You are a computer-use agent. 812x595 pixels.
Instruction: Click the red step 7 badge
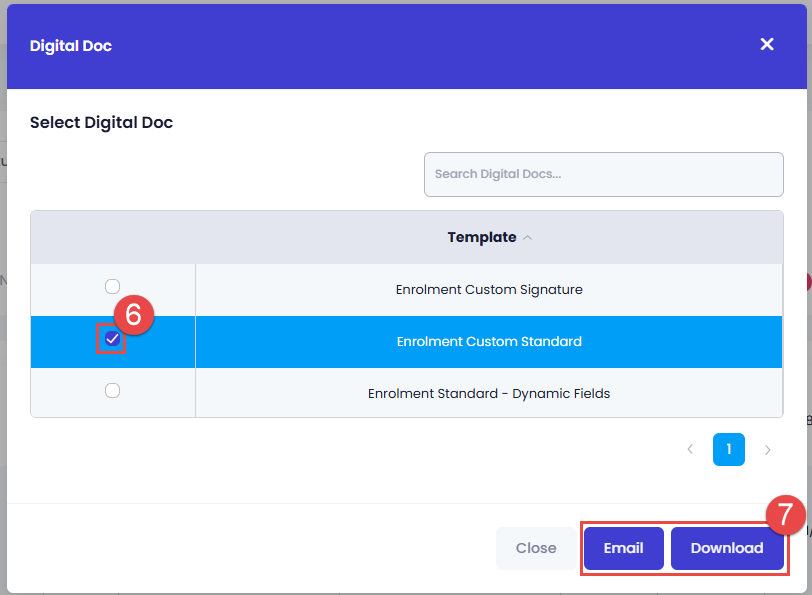pos(785,514)
